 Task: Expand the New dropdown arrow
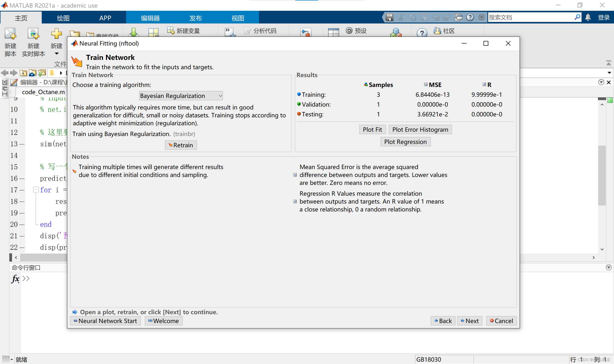(x=57, y=54)
